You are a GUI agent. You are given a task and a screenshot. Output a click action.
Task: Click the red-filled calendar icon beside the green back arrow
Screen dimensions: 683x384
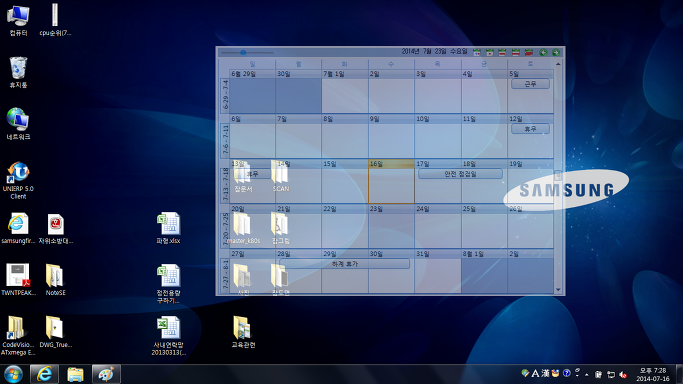[x=528, y=53]
